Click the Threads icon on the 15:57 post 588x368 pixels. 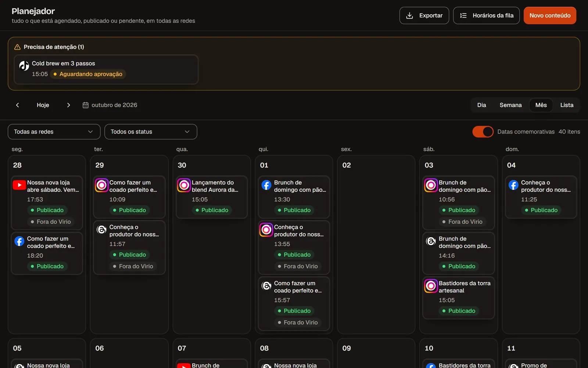266,286
